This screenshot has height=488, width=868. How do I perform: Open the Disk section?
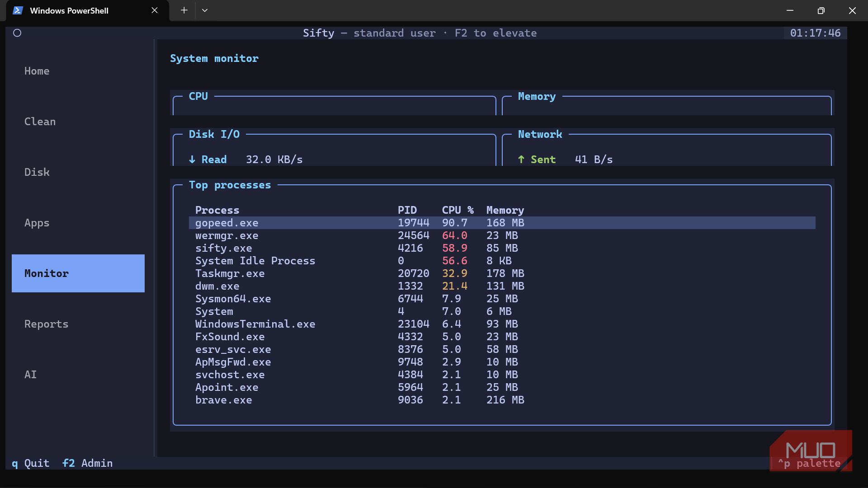tap(78, 172)
